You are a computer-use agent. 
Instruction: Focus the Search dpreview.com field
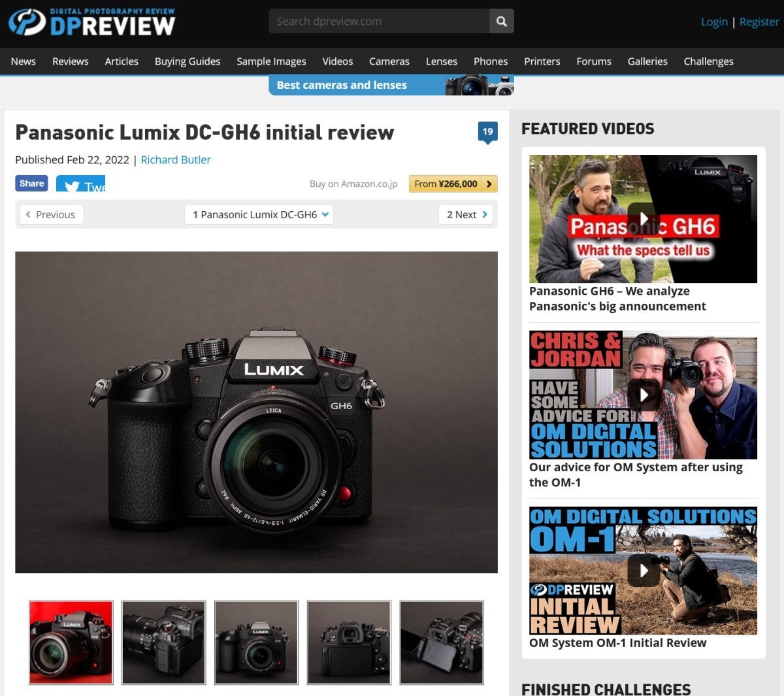[x=379, y=22]
